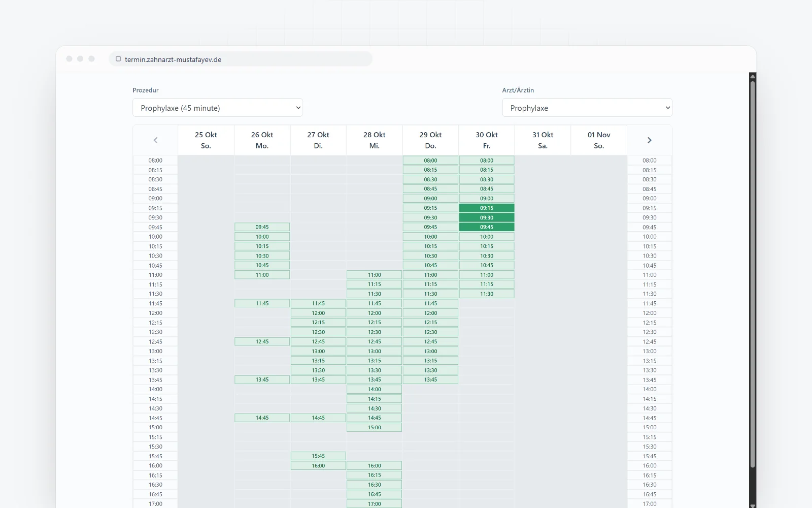Click 12:45 on Monday 26 Okt
Viewport: 812px width, 508px height.
(262, 341)
